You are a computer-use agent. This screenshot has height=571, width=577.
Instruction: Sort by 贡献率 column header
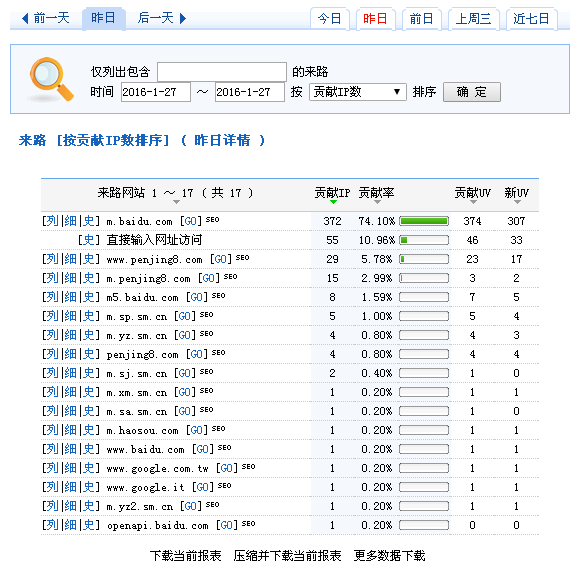pos(376,193)
